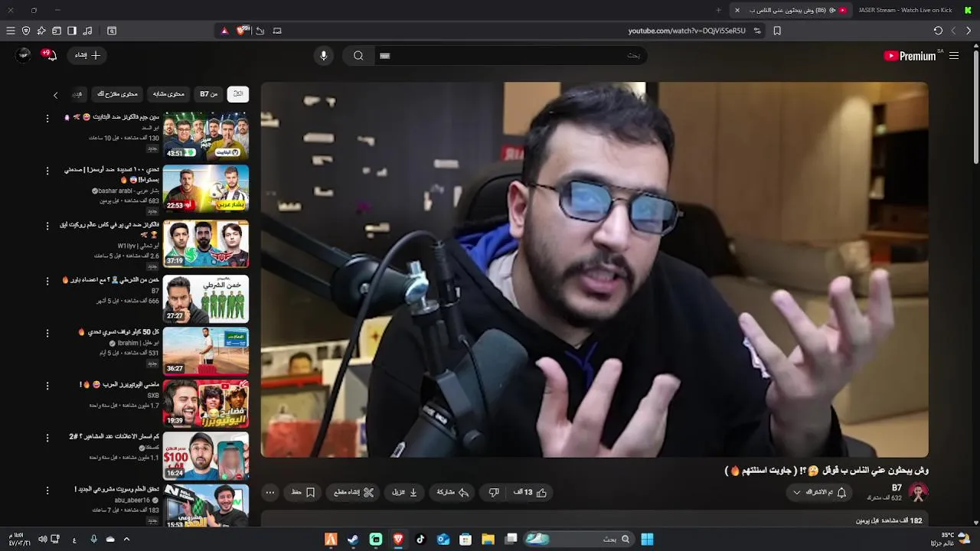Open a new browser tab

[x=718, y=10]
